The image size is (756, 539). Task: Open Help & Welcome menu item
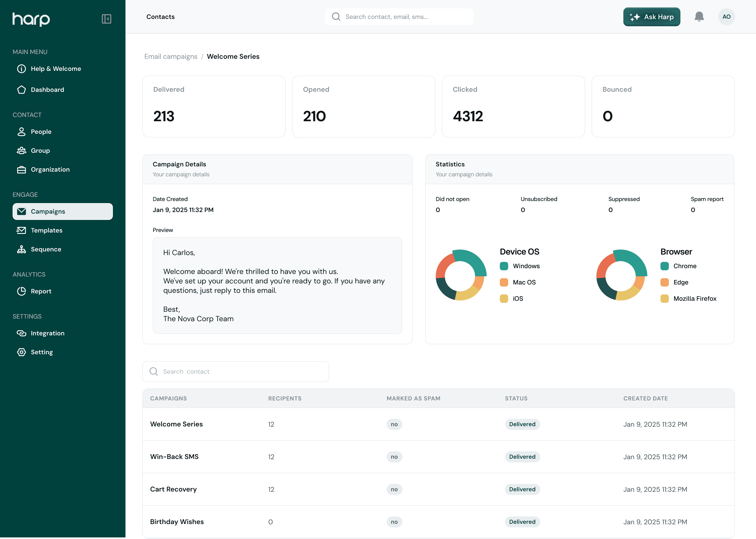coord(63,69)
